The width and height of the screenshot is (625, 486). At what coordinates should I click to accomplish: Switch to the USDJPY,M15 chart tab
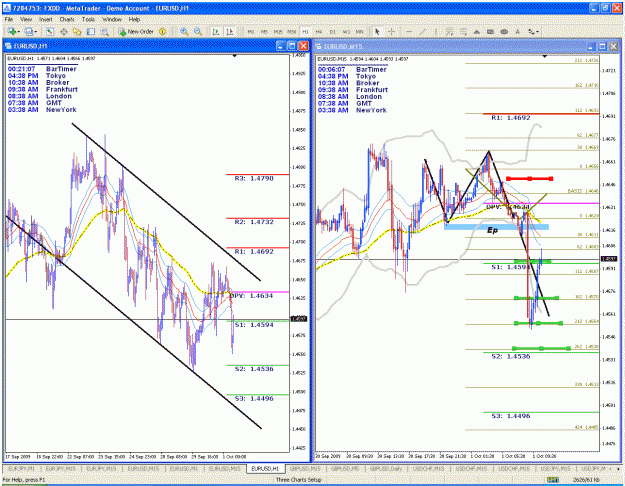[x=555, y=469]
